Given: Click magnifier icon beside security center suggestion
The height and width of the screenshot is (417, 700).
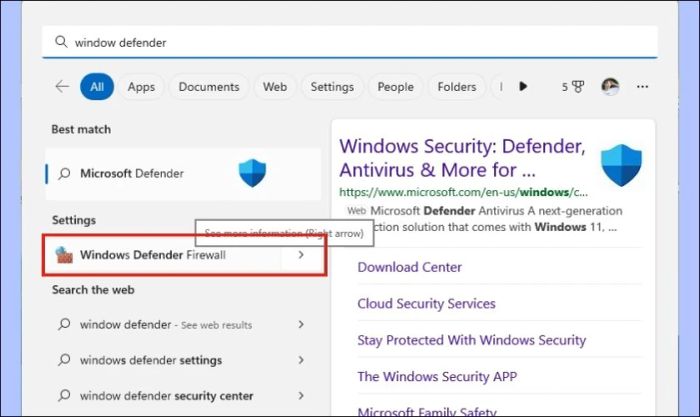Looking at the screenshot, I should tap(64, 396).
